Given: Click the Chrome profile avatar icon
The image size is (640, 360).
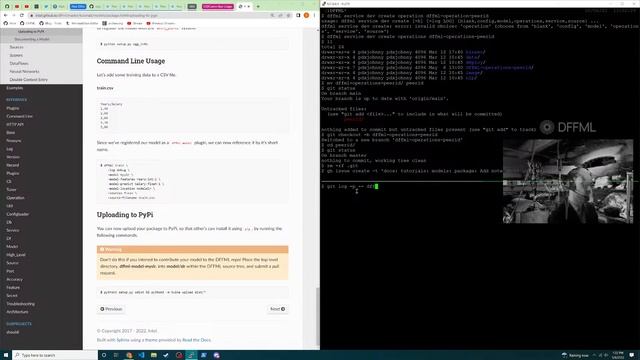Looking at the screenshot, I should pos(307,15).
